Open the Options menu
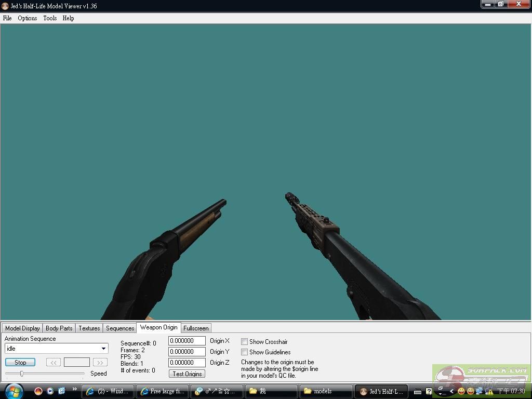Image resolution: width=532 pixels, height=399 pixels. click(x=27, y=18)
